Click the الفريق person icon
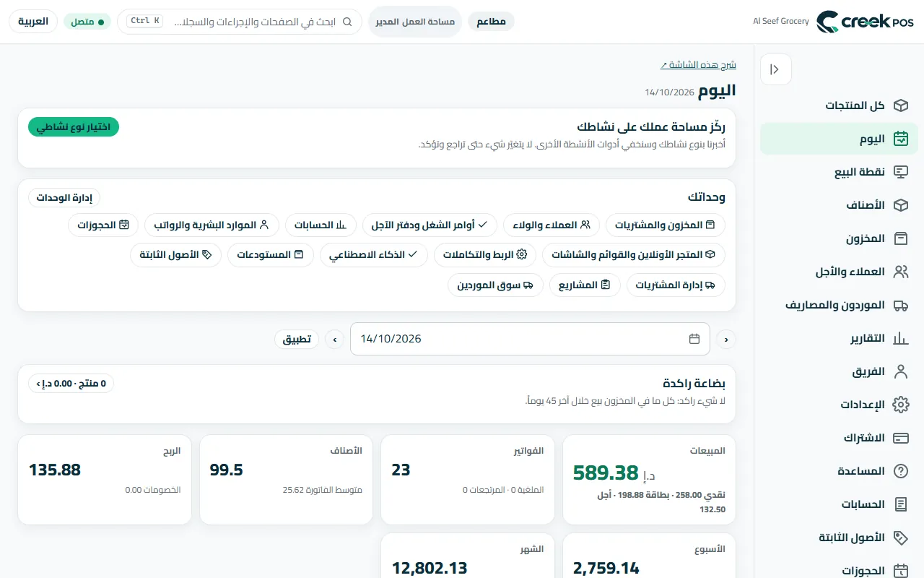Screen dimensions: 924x578 coord(900,371)
